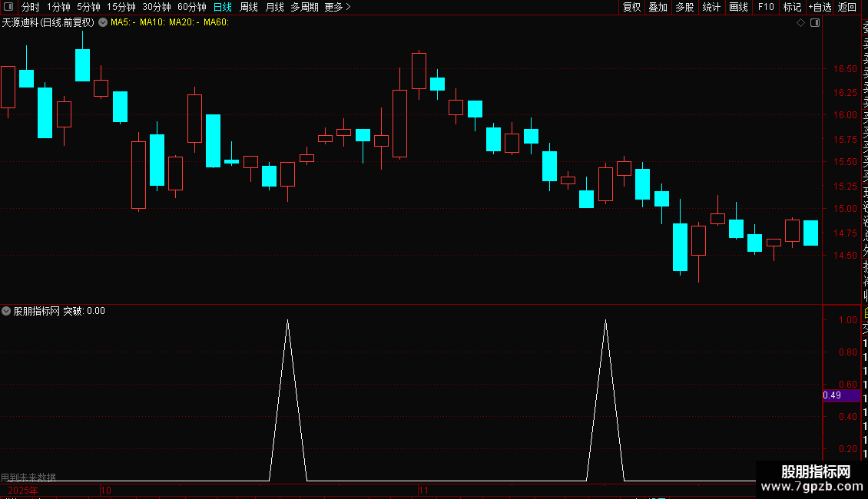
Task: Click the diamond icon at chart top-right
Action: pyautogui.click(x=800, y=23)
